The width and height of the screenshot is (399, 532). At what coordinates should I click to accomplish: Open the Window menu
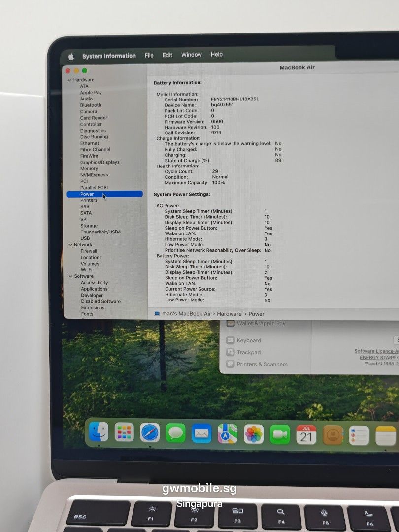pyautogui.click(x=191, y=55)
